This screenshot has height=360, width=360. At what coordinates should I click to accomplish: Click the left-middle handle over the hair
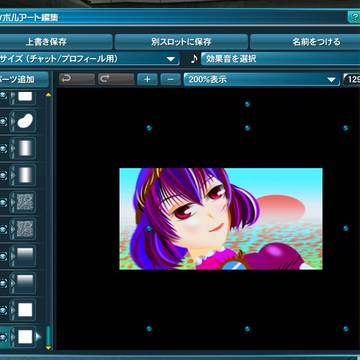149,228
